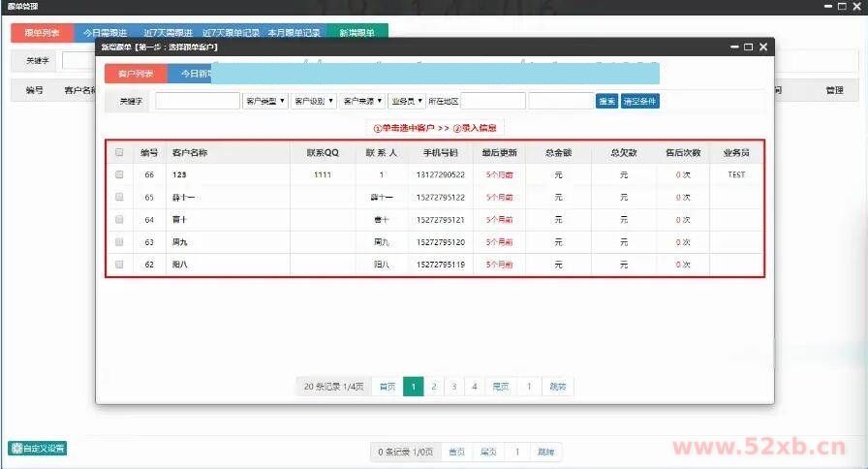Open the 客户类型 dropdown
The width and height of the screenshot is (868, 469).
tap(264, 101)
